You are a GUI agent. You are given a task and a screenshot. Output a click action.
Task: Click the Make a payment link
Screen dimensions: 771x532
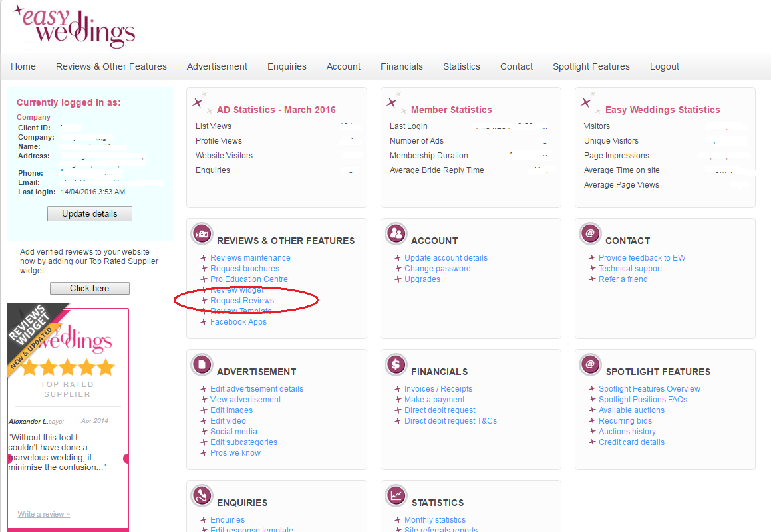pyautogui.click(x=434, y=400)
